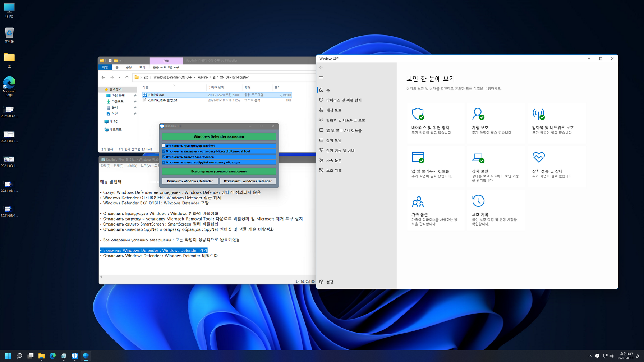The width and height of the screenshot is (644, 362).
Task: Sort files by 수정한 날짜 column header
Action: (225, 88)
